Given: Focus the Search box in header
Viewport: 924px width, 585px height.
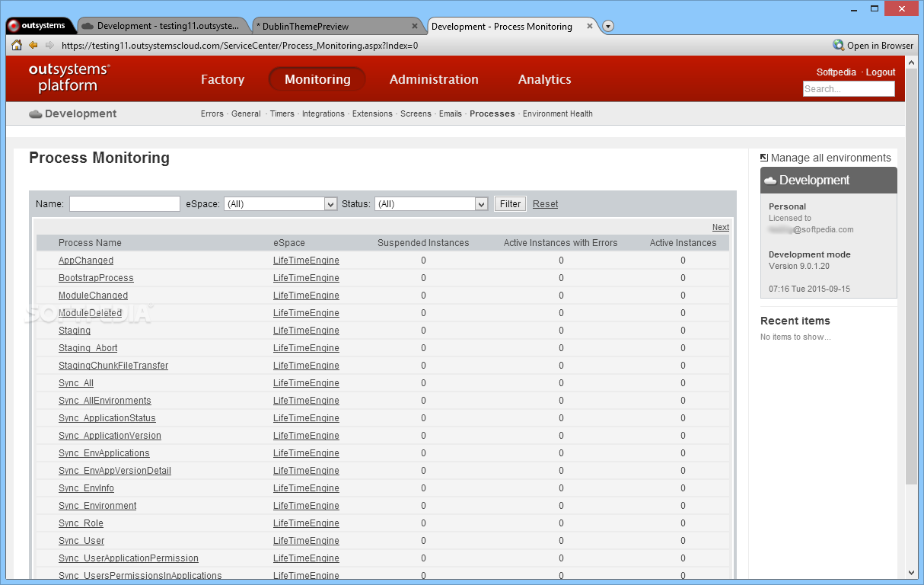Looking at the screenshot, I should [x=849, y=89].
